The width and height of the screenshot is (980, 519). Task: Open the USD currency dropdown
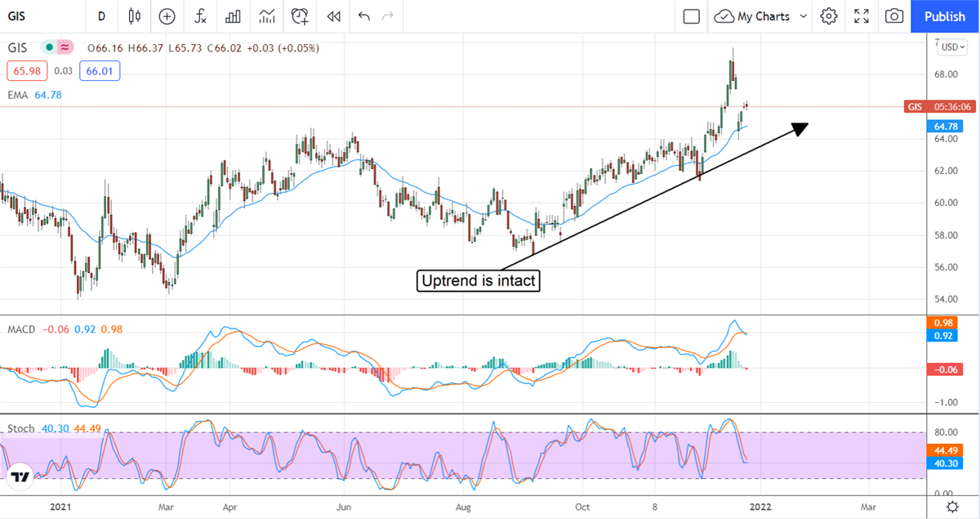coord(951,47)
